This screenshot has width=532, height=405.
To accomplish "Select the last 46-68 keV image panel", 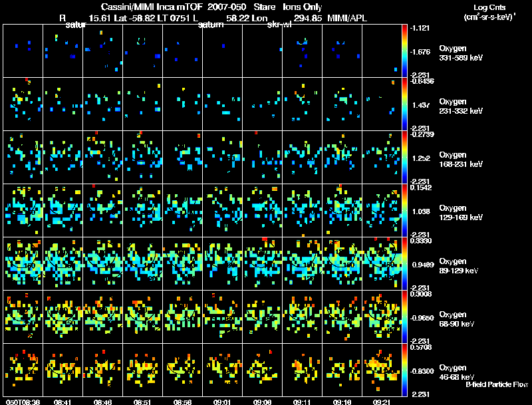I will (x=382, y=370).
